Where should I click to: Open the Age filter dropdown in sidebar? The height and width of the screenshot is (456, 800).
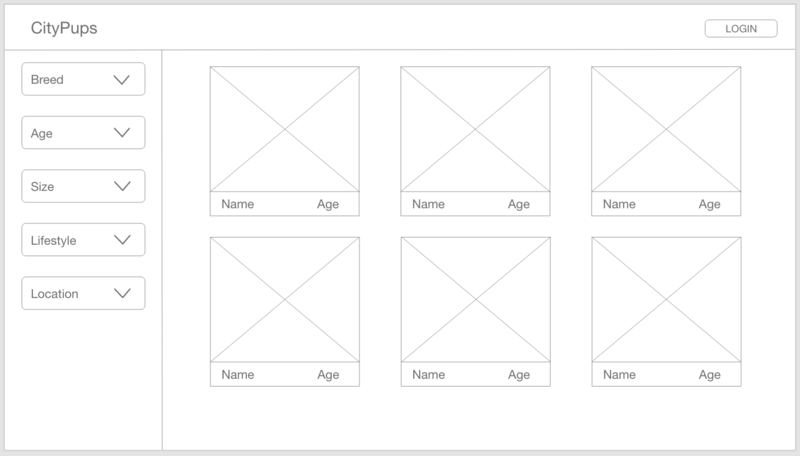pyautogui.click(x=83, y=133)
